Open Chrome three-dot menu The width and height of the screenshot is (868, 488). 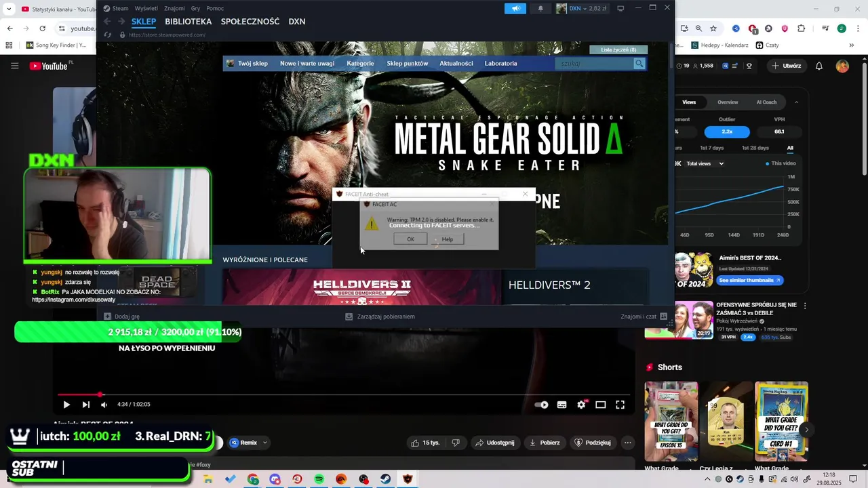coord(856,28)
